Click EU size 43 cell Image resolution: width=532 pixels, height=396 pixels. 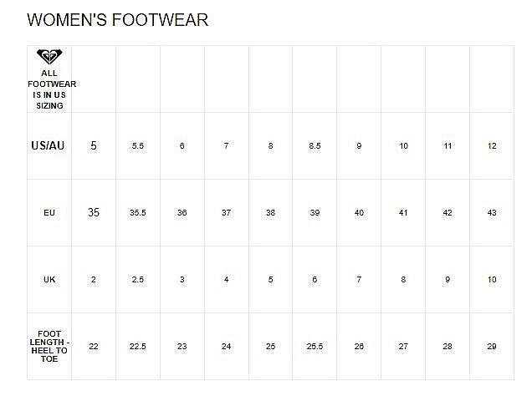click(492, 212)
